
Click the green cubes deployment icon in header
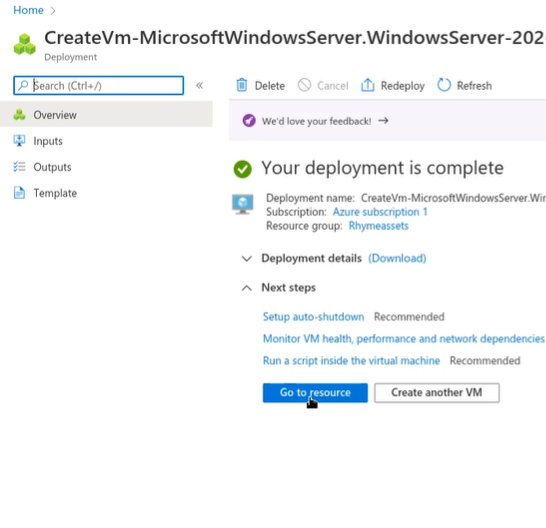point(24,44)
